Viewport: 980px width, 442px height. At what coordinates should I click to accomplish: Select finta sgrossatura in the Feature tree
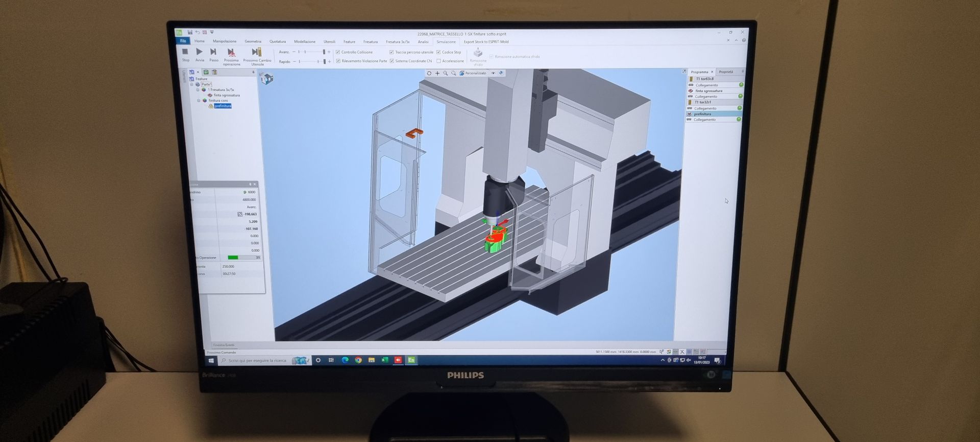(x=227, y=96)
